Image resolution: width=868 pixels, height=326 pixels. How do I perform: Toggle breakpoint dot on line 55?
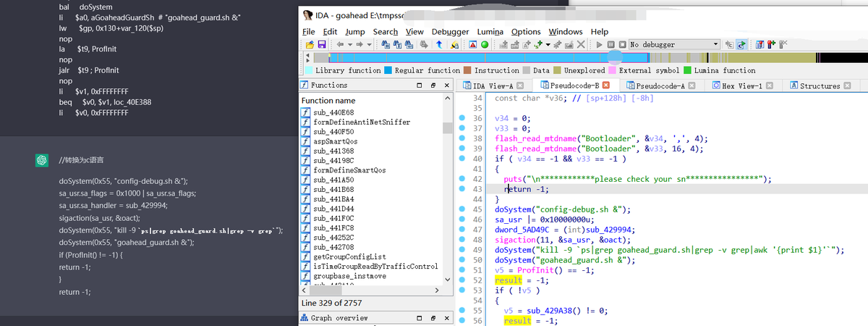pos(461,310)
